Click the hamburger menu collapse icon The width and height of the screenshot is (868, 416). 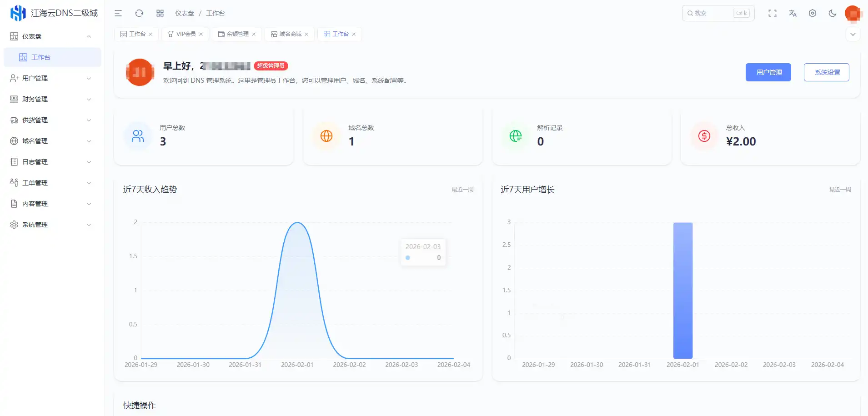118,13
